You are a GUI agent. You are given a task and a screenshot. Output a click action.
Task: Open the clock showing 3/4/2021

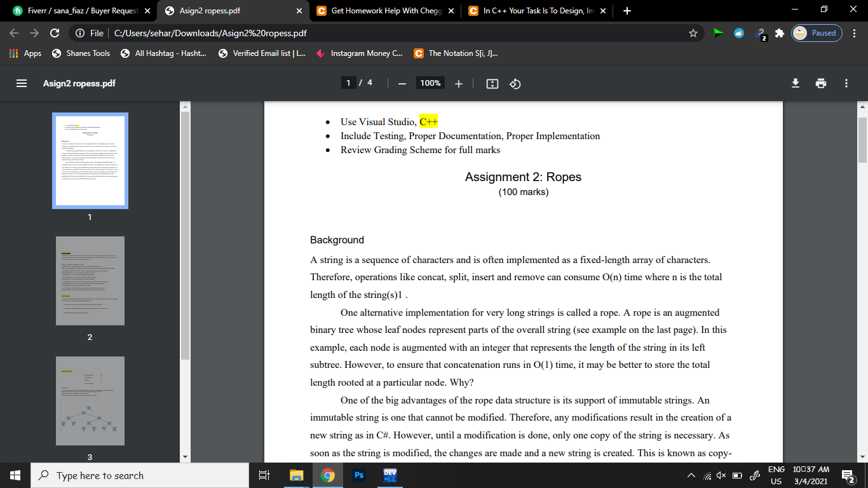pyautogui.click(x=811, y=475)
